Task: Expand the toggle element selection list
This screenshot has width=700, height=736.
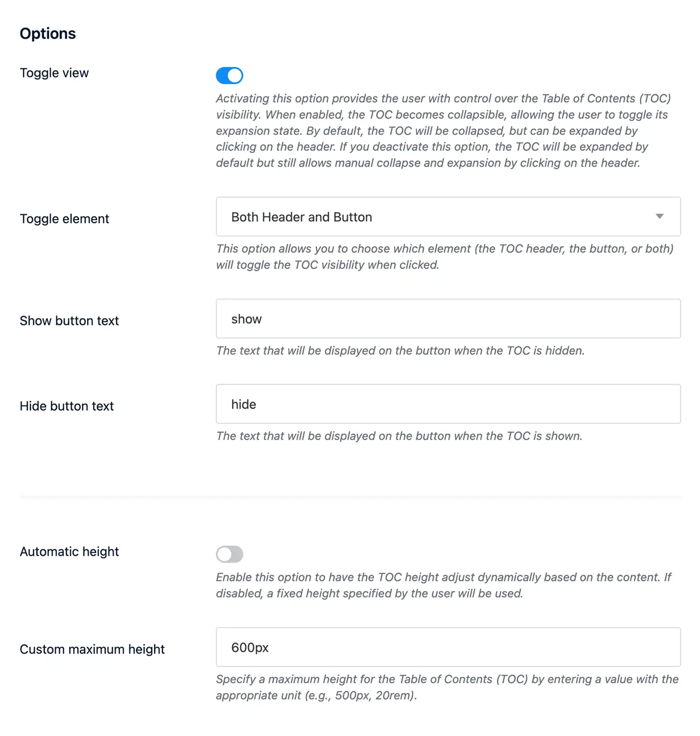Action: point(448,217)
